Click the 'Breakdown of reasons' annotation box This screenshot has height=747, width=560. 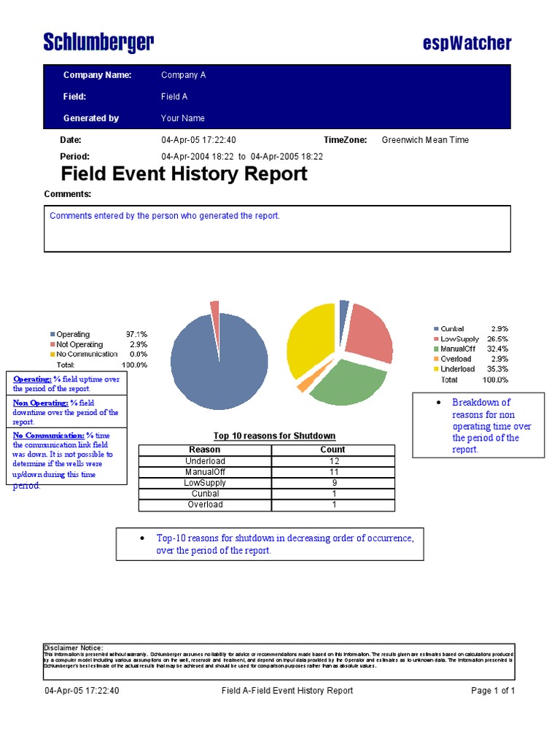[478, 425]
